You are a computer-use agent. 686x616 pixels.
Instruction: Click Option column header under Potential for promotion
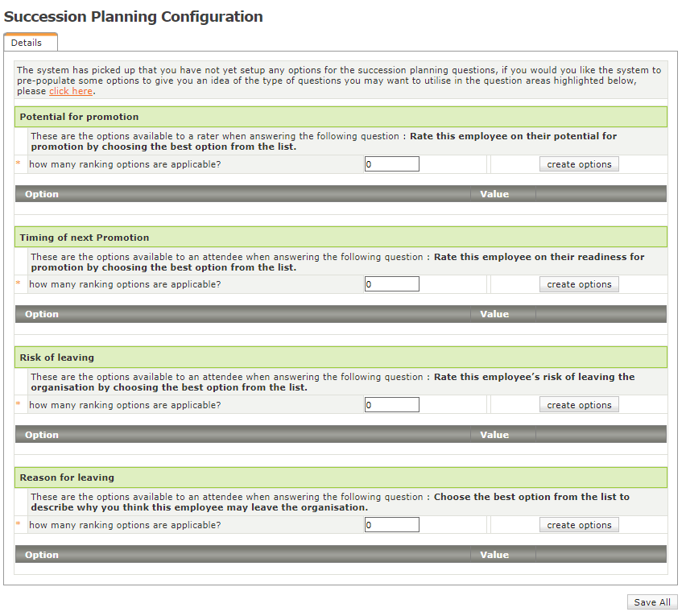(x=42, y=194)
